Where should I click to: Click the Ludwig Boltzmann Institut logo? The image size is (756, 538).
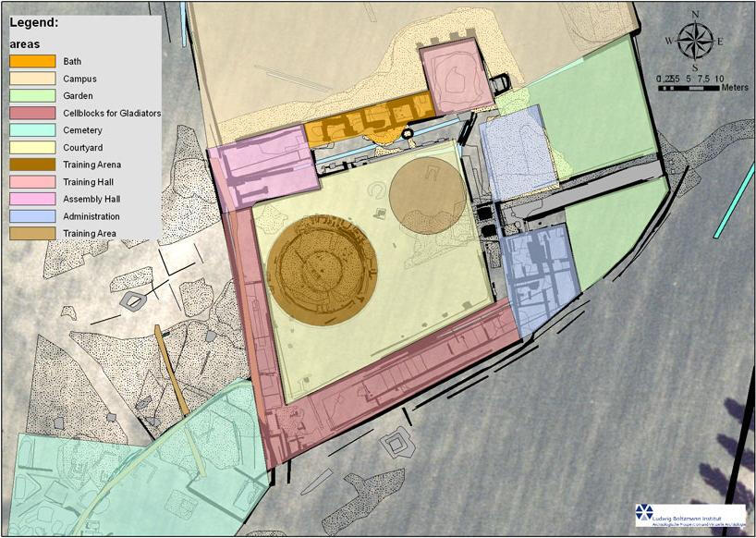click(689, 516)
